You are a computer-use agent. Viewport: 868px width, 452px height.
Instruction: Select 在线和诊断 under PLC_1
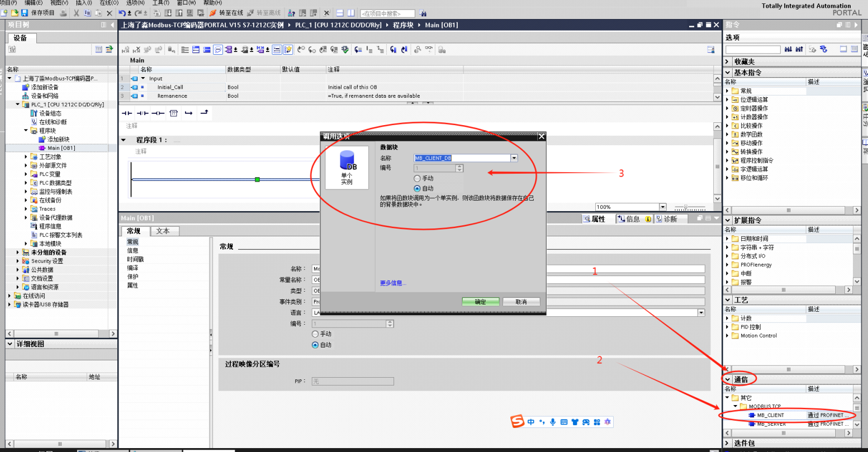[x=53, y=122]
